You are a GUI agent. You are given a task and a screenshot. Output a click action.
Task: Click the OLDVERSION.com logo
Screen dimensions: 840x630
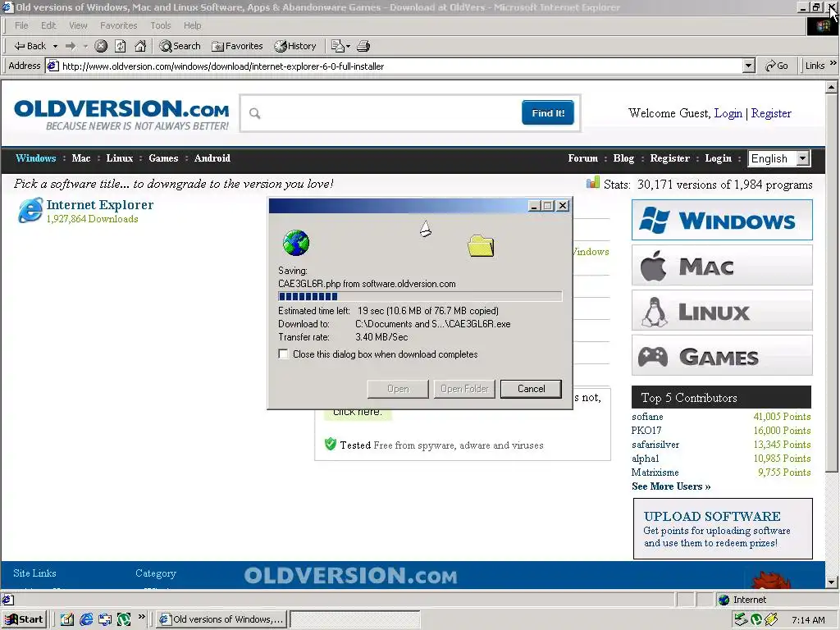pyautogui.click(x=121, y=114)
